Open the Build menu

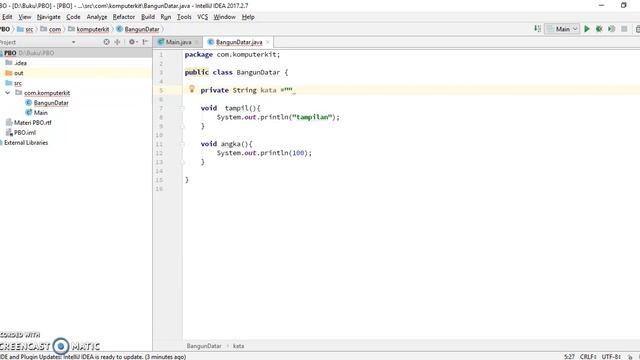pos(148,17)
